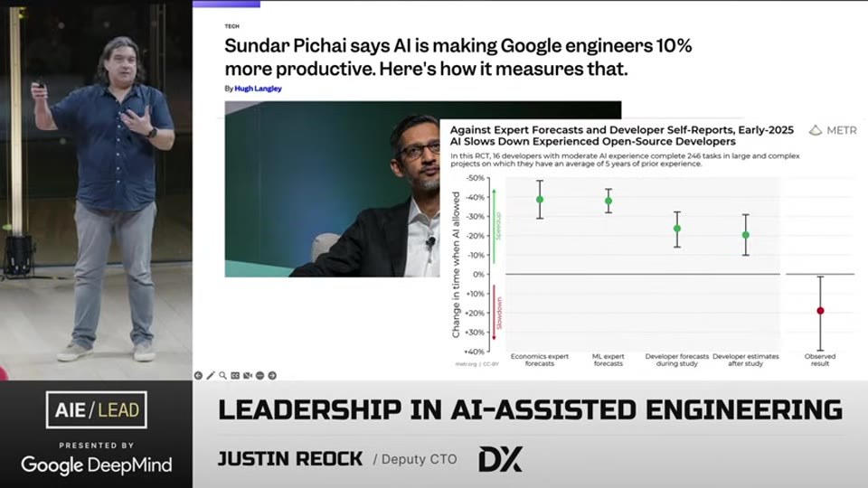Click the METR chart title text
The image size is (868, 488).
click(x=621, y=136)
